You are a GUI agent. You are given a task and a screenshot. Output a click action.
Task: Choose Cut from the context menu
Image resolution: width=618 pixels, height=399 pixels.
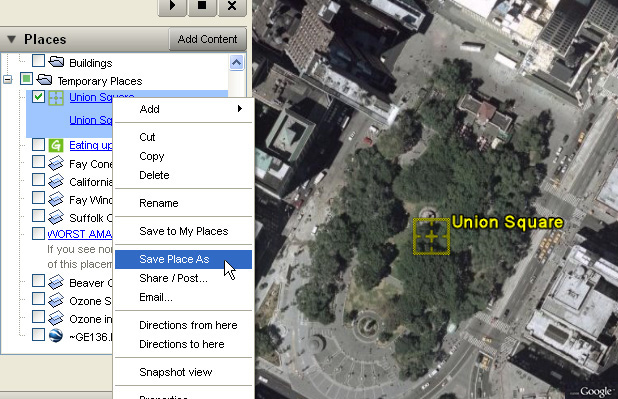(x=184, y=137)
